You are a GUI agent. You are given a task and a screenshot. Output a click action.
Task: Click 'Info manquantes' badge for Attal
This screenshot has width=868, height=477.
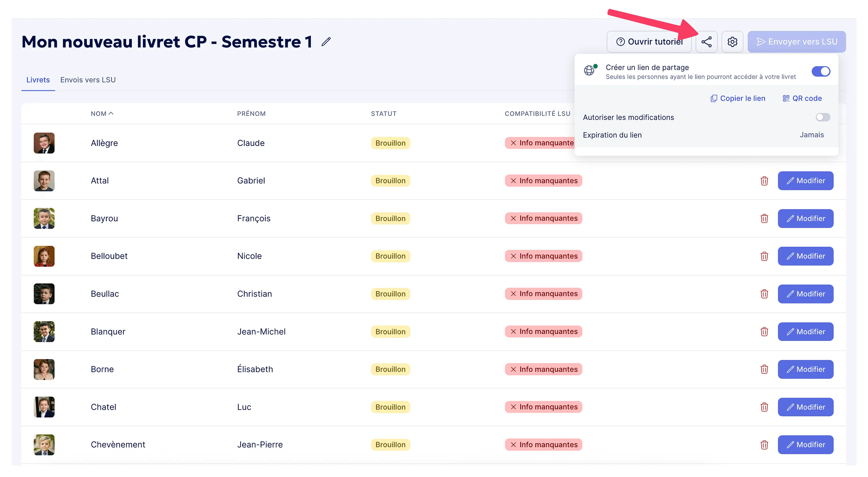click(x=543, y=181)
